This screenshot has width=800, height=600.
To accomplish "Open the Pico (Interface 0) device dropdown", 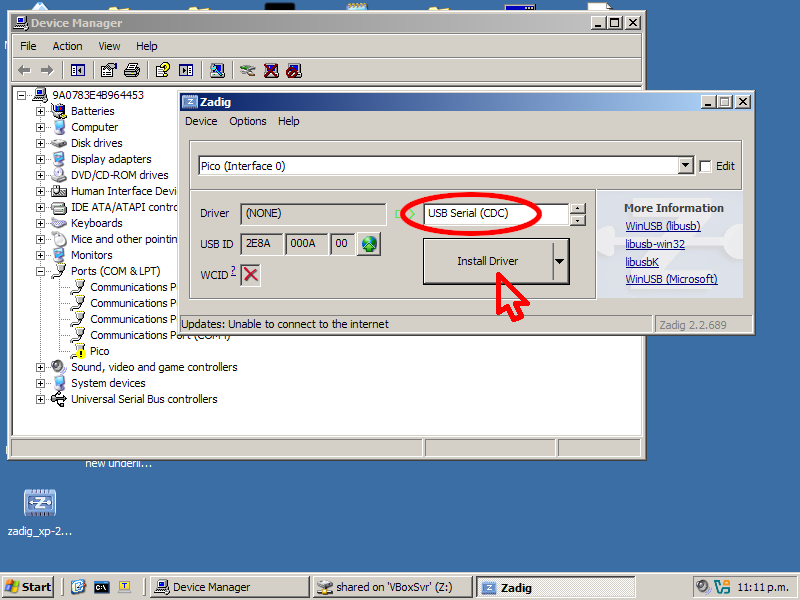I will pyautogui.click(x=685, y=166).
